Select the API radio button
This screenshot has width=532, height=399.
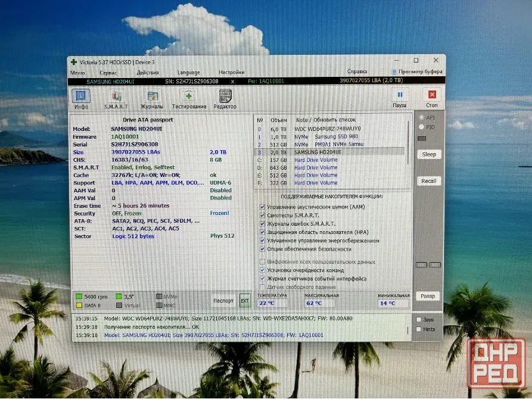(421, 117)
